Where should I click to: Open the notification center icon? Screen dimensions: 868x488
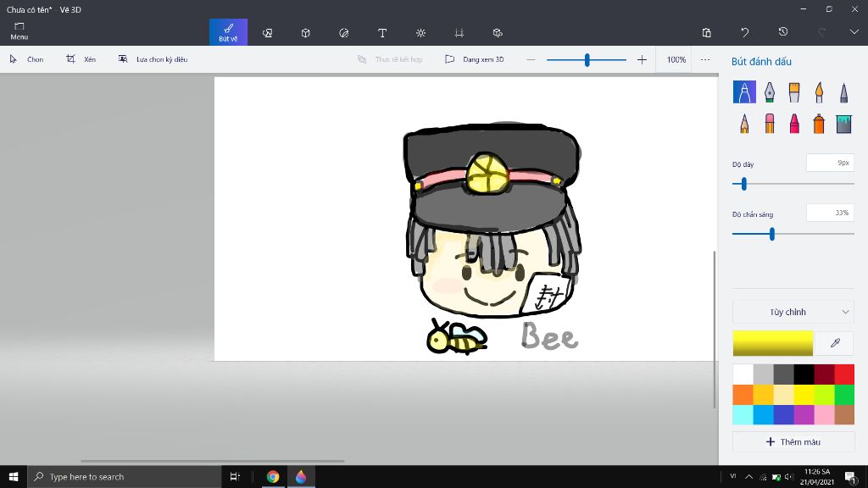pos(851,476)
